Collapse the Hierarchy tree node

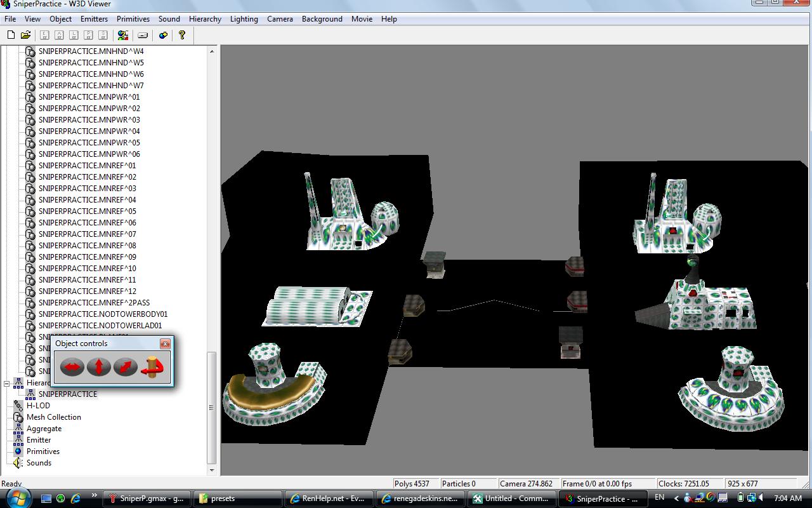pos(7,383)
